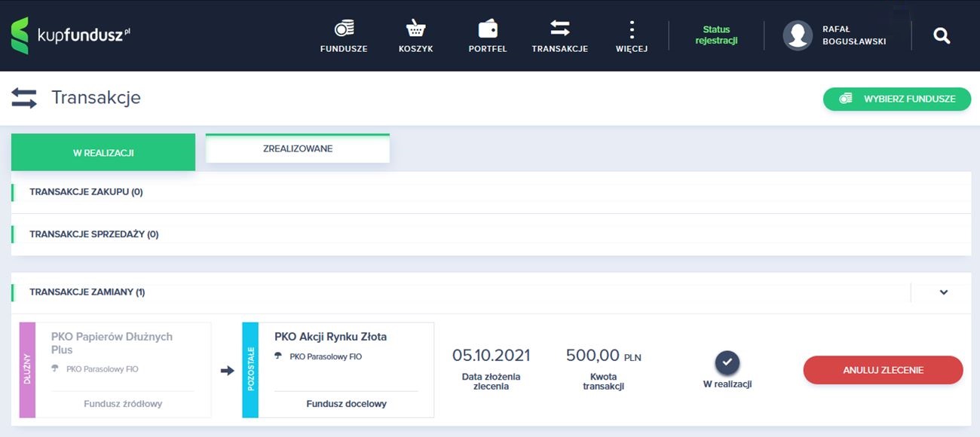Click the Fundusz źródłowy label
980x437 pixels.
tap(123, 404)
